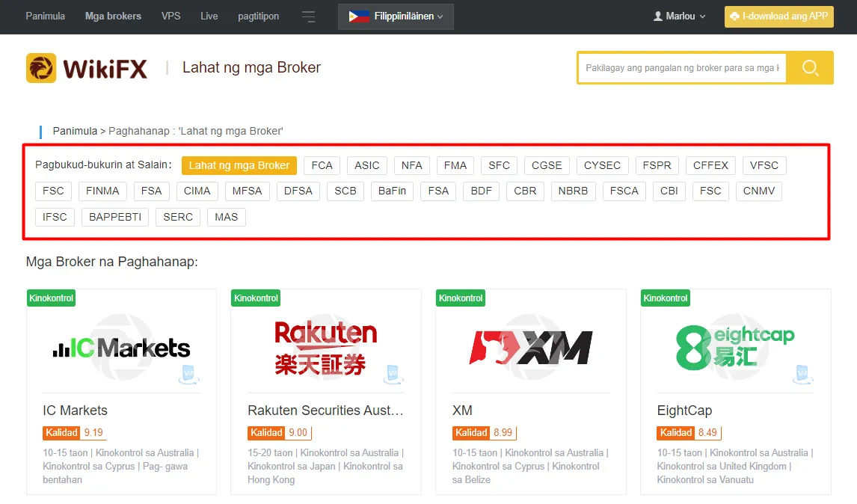Screen dimensions: 857x504
Task: Open the Rakuten Securities logo thumbnail
Action: [x=326, y=348]
